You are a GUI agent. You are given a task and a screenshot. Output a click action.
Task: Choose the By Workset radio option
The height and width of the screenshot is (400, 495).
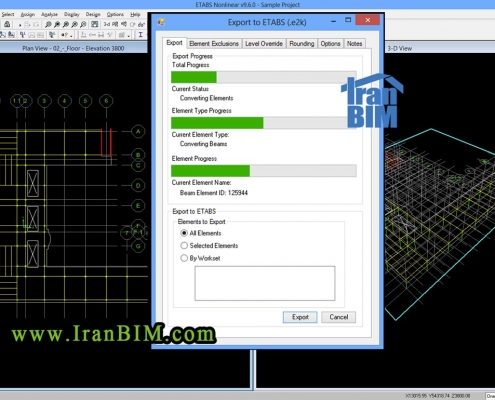coord(184,258)
